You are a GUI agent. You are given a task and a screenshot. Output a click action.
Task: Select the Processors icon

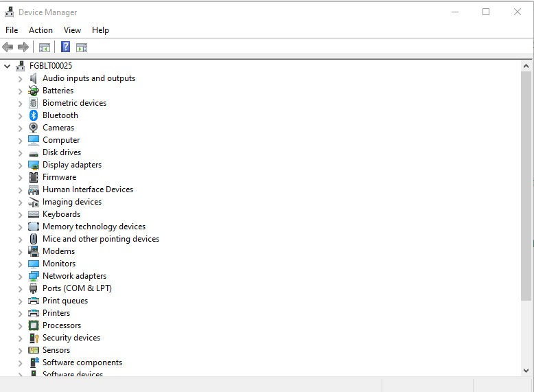[x=34, y=325]
